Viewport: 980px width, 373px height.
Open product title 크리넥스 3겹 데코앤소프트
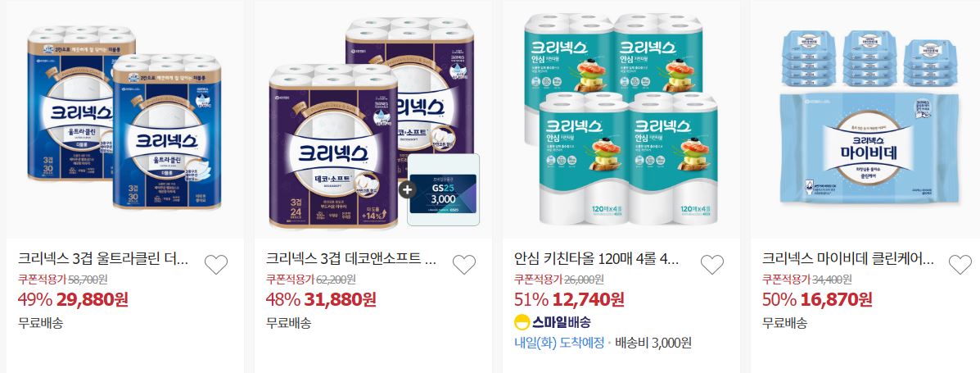tap(351, 258)
